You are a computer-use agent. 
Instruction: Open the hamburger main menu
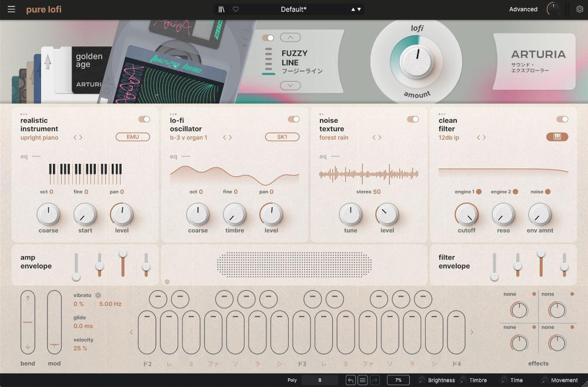click(x=11, y=9)
